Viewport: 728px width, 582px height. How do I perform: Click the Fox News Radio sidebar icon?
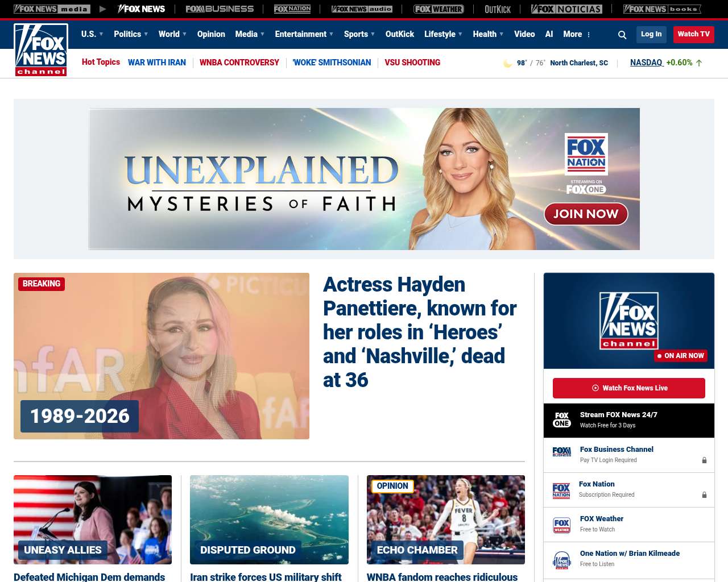tap(562, 560)
